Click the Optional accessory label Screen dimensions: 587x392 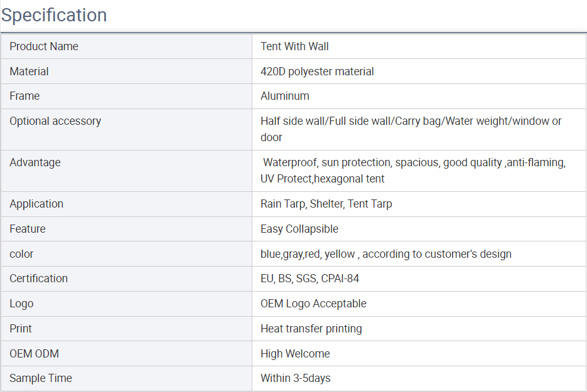click(55, 121)
